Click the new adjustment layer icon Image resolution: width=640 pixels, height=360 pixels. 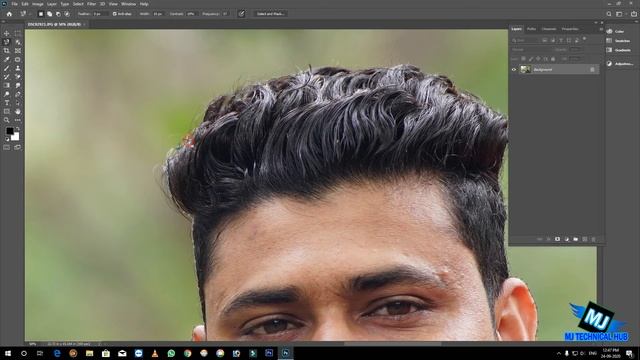[567, 239]
